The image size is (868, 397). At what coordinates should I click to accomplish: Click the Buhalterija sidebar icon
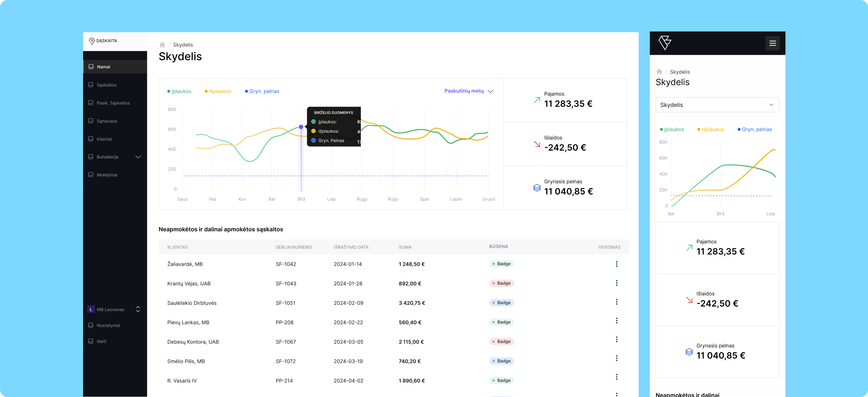coord(91,157)
